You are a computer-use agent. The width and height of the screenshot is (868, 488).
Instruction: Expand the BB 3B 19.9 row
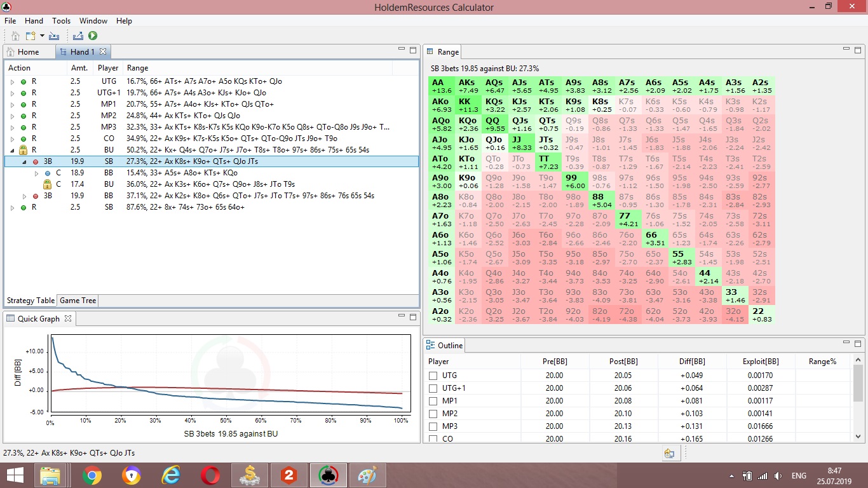(24, 196)
